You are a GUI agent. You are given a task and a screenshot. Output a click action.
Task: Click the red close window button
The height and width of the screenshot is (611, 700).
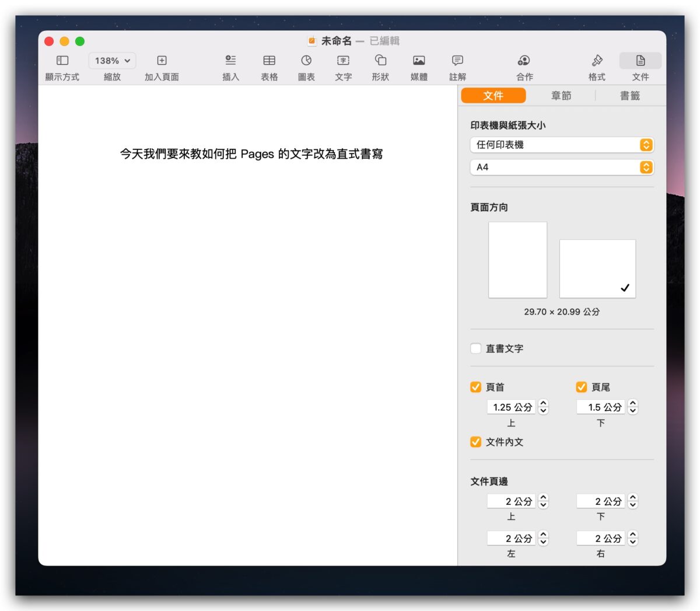point(49,41)
